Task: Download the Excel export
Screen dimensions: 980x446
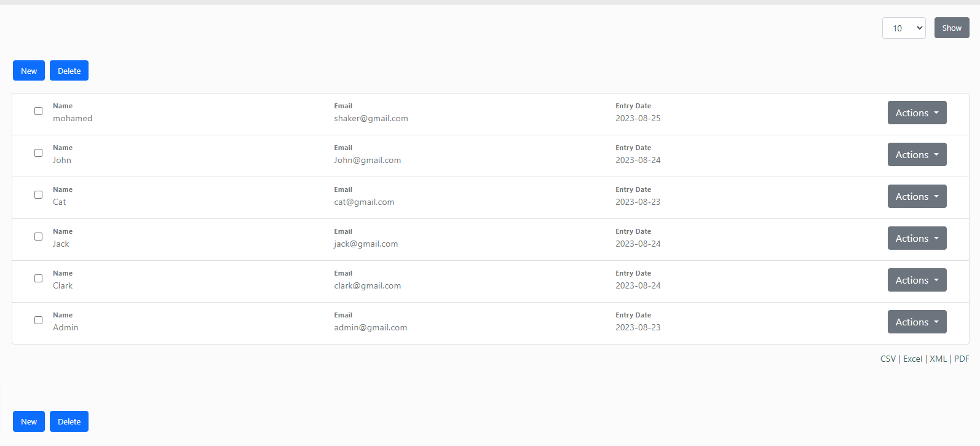Action: pos(912,359)
